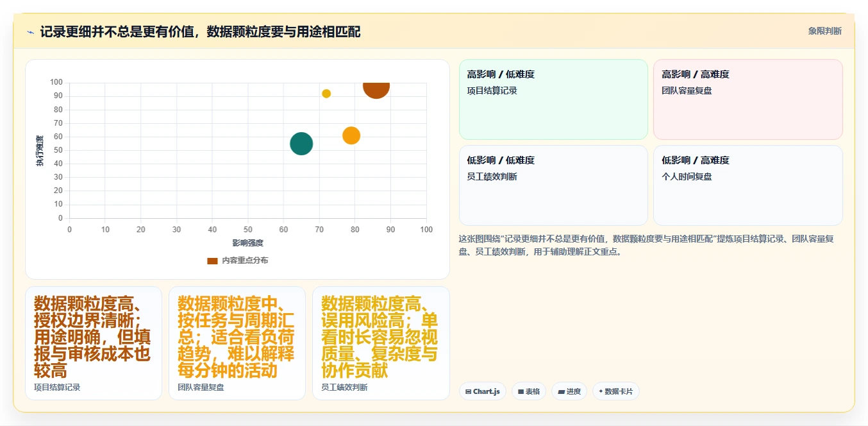The image size is (868, 426).
Task: Select the 低影响 / 高难度 quadrant card
Action: click(x=747, y=185)
